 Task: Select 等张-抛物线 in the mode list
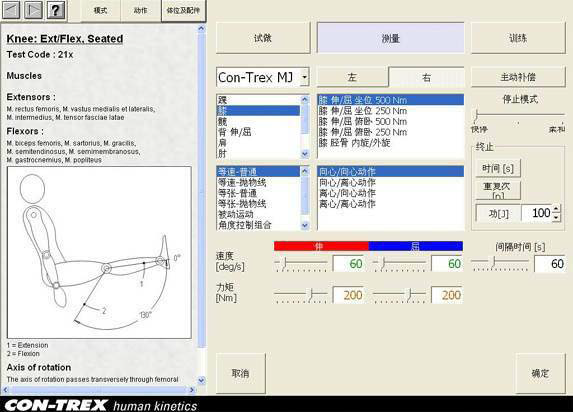tap(258, 203)
